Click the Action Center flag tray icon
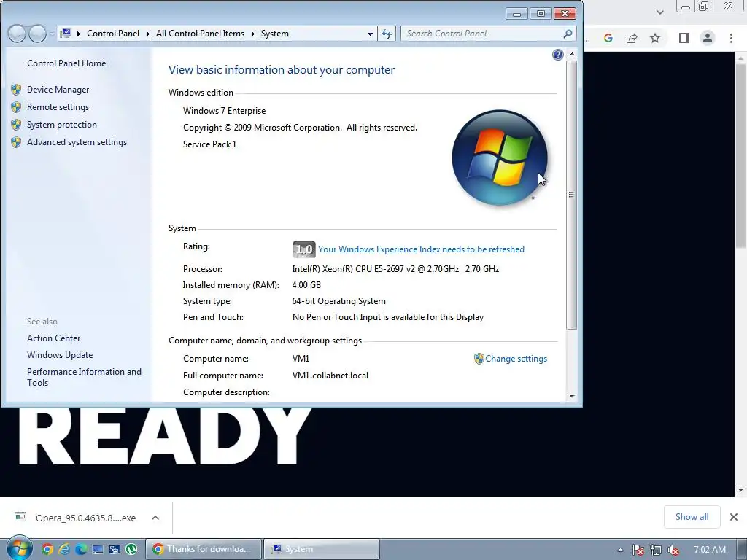This screenshot has width=747, height=560. [638, 550]
